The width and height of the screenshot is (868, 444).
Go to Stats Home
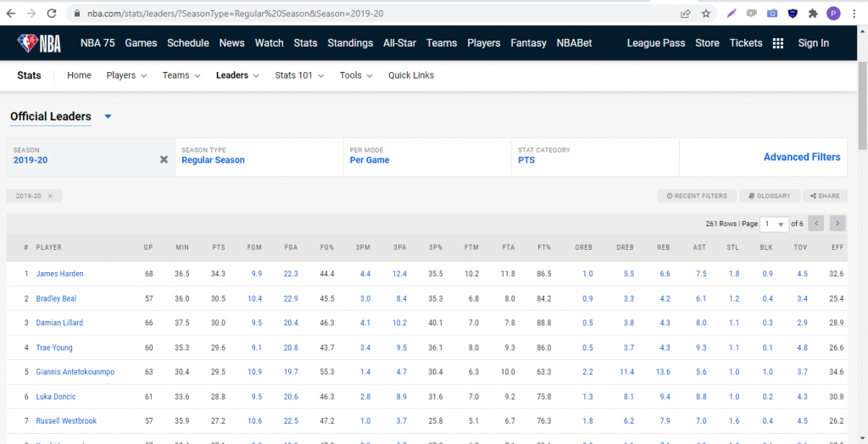point(79,75)
